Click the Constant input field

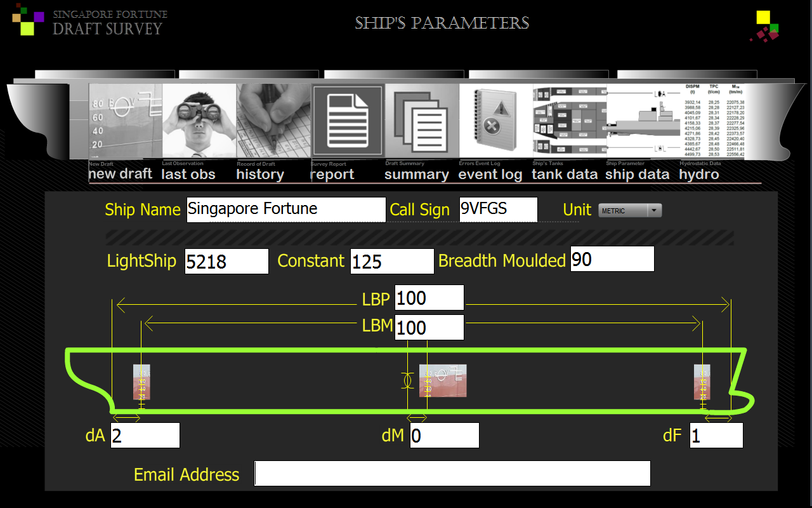tap(392, 262)
